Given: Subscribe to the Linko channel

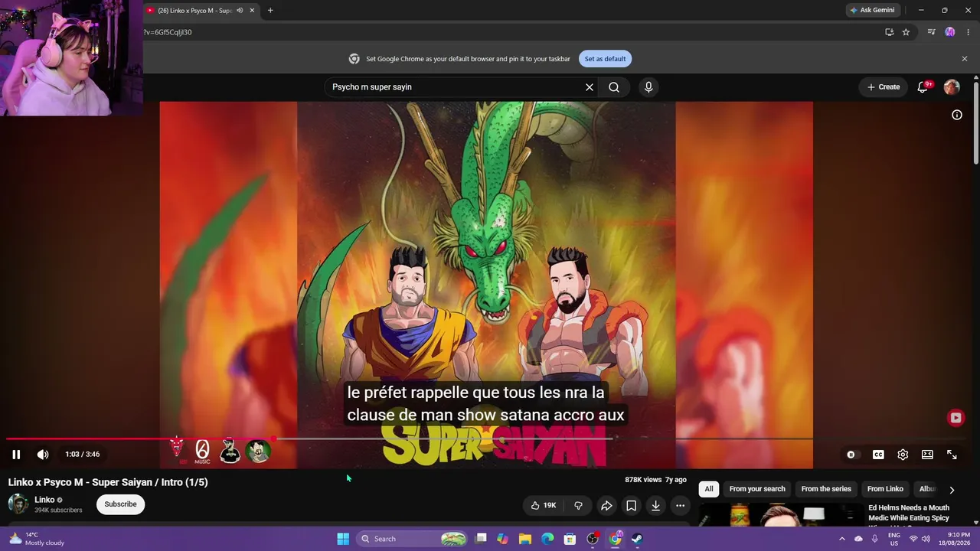Looking at the screenshot, I should [x=120, y=504].
